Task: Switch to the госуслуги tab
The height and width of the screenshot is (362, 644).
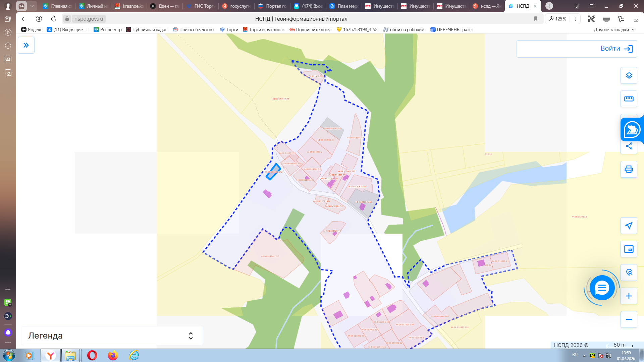Action: pos(236,6)
